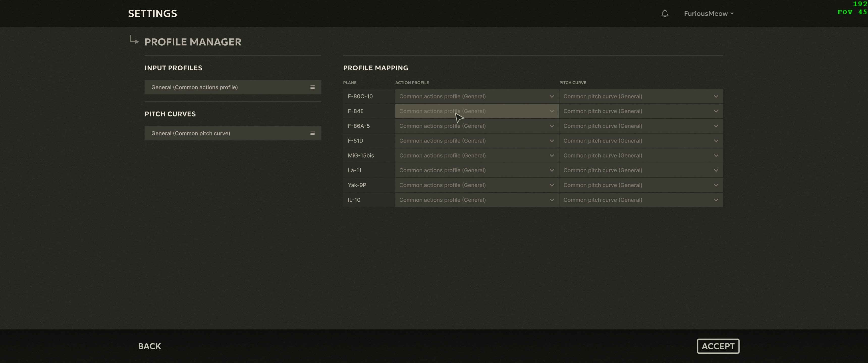Expand action profile dropdown for IL-10
The image size is (868, 363).
pos(477,200)
